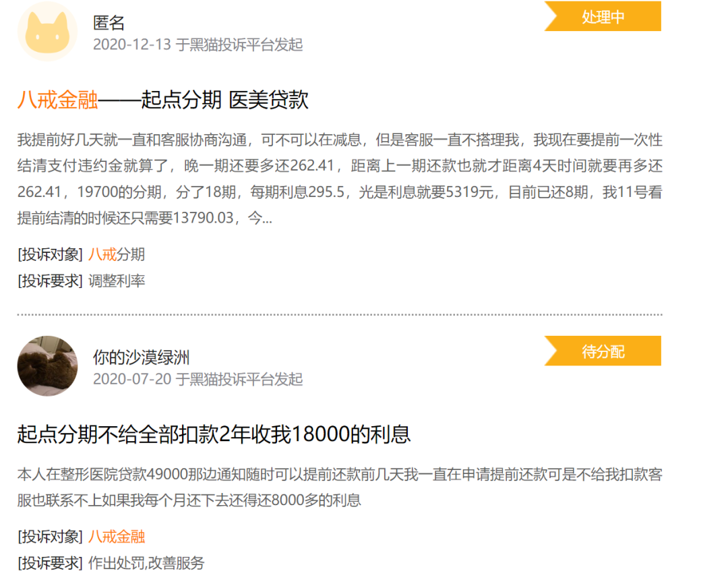Select complaint target 八戒分期

[117, 254]
